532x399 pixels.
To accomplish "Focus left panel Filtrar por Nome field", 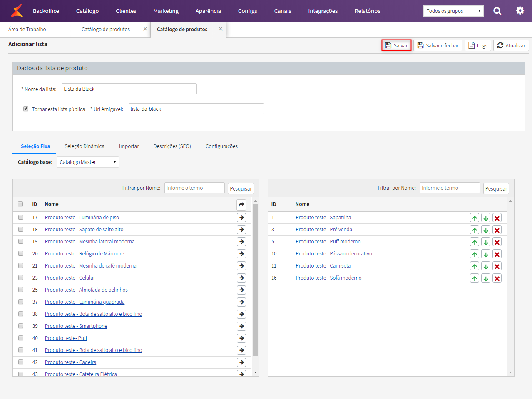I will [194, 188].
